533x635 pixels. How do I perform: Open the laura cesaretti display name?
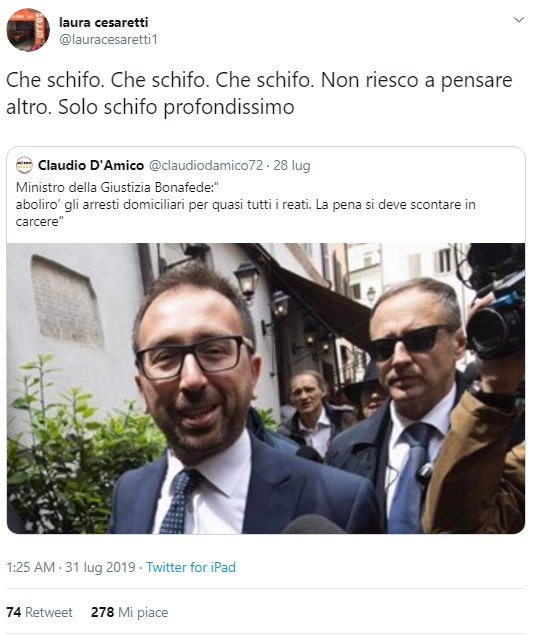tap(104, 22)
